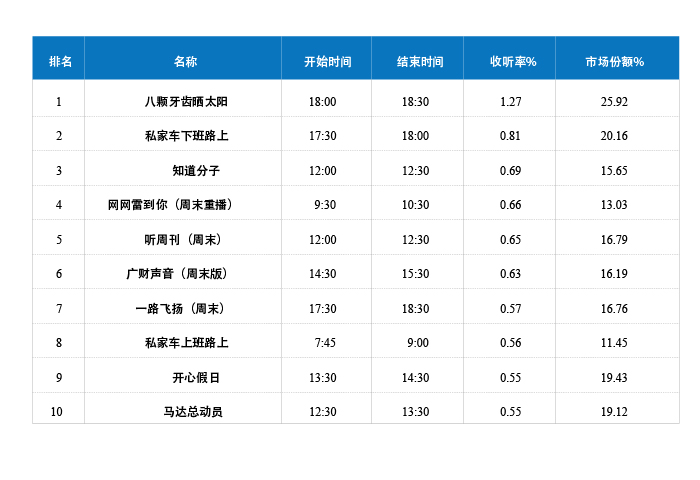Screen dimensions: 700x480
Task: Click the market share value 19.43
Action: [614, 377]
